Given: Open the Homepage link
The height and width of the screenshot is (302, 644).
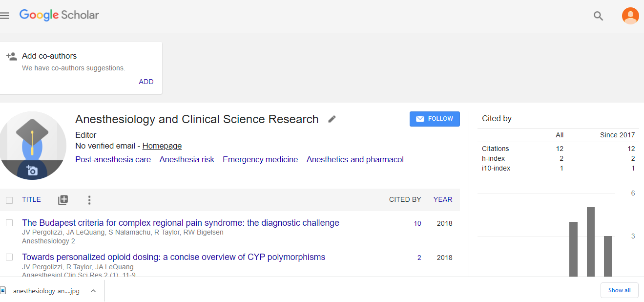Looking at the screenshot, I should 162,146.
